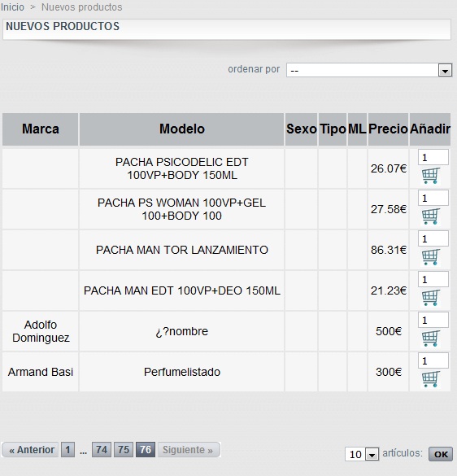Click quantity field for PACHA PSICODELIC EDT
Image resolution: width=457 pixels, height=476 pixels.
pos(433,157)
